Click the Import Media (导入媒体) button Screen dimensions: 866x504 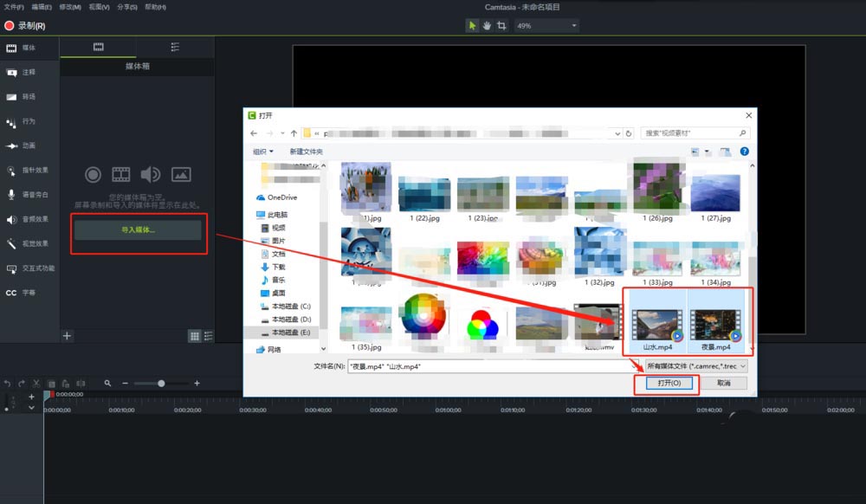138,230
